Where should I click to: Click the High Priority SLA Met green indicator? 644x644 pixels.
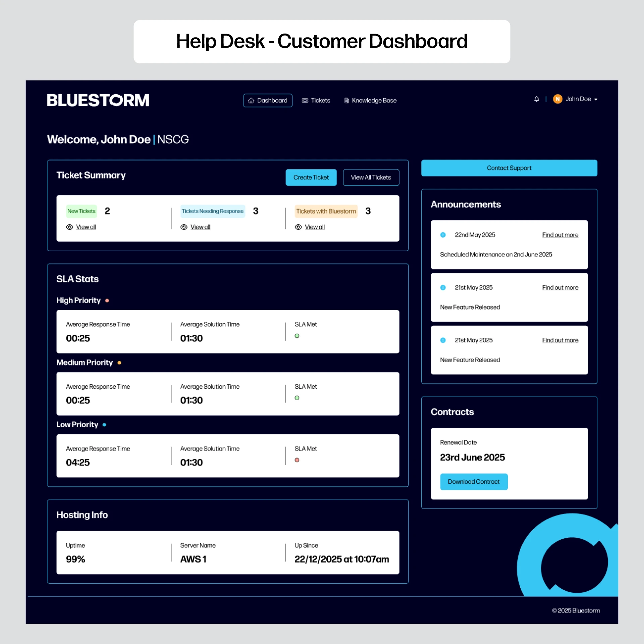pos(297,336)
